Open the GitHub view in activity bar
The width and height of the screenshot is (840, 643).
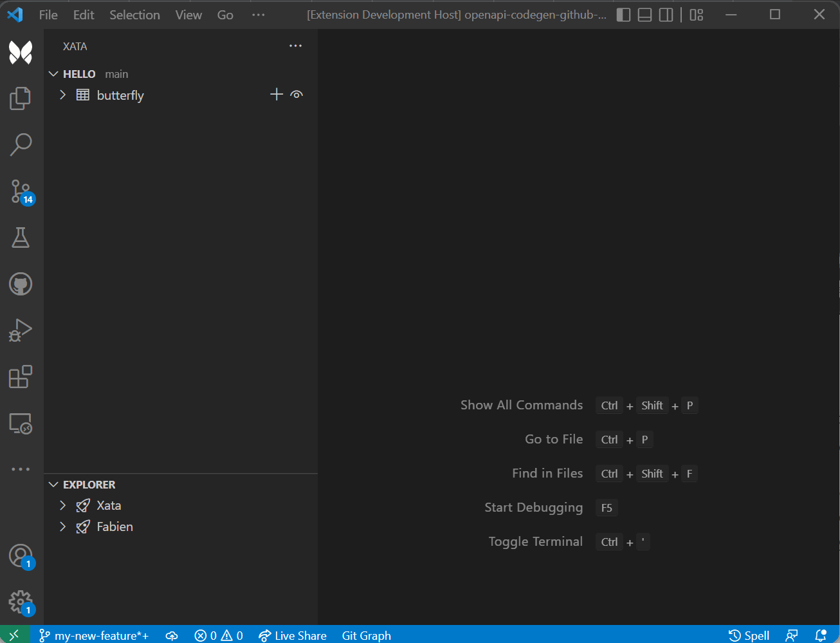[21, 284]
